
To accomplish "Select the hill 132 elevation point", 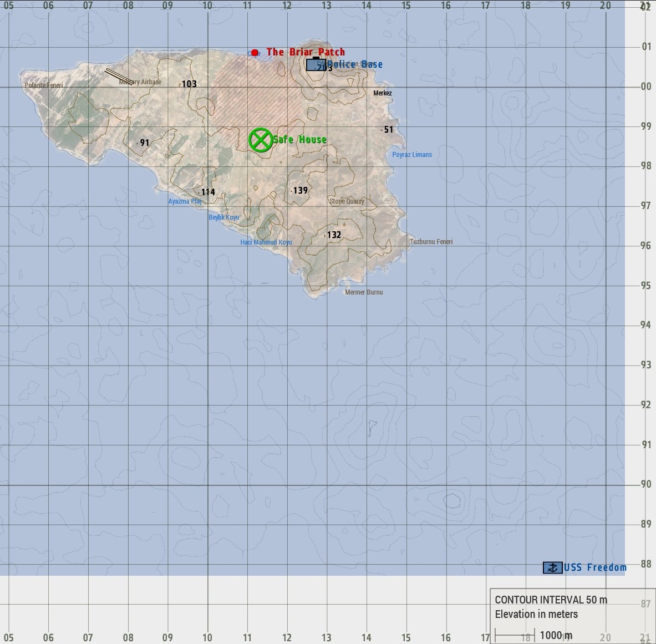I will 325,236.
